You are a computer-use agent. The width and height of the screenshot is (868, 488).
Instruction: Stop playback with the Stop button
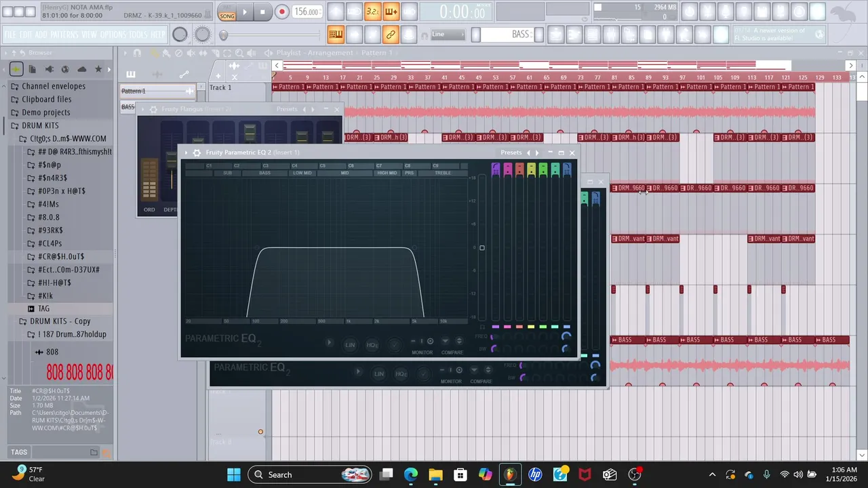tap(262, 12)
